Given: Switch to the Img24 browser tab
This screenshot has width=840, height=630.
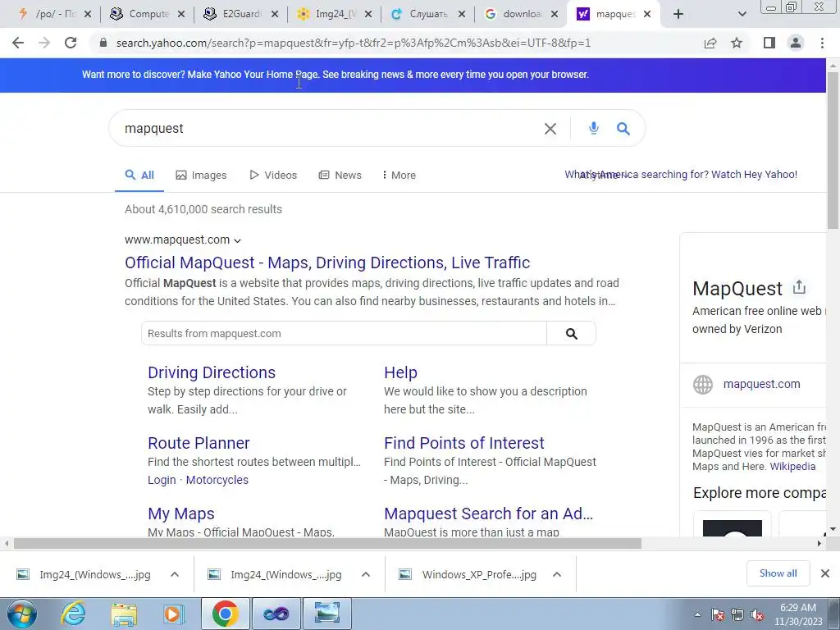Looking at the screenshot, I should pos(335,14).
